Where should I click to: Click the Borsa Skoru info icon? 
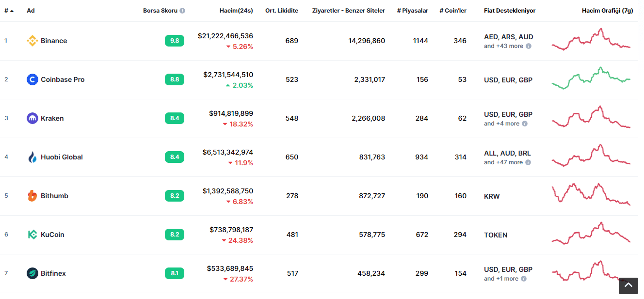point(182,11)
